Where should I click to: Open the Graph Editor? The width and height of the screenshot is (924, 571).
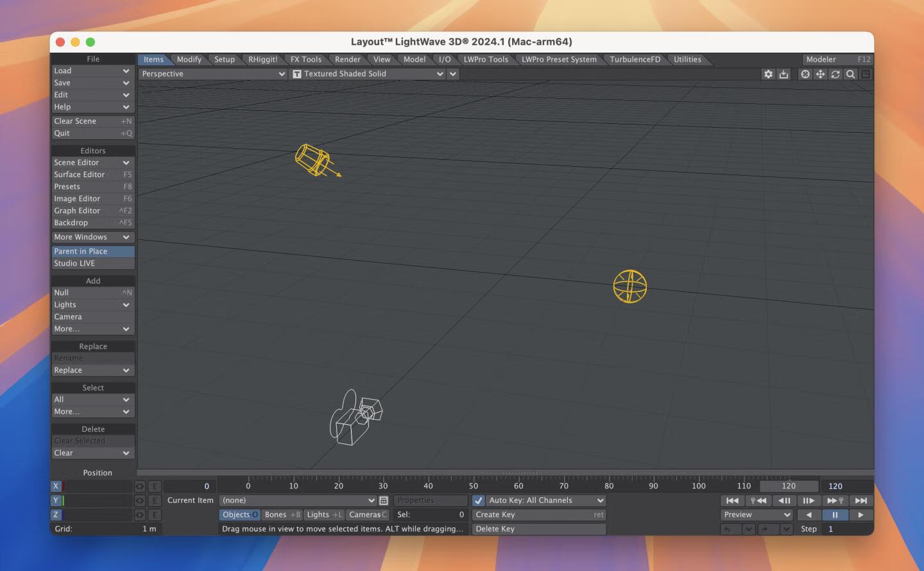[93, 210]
